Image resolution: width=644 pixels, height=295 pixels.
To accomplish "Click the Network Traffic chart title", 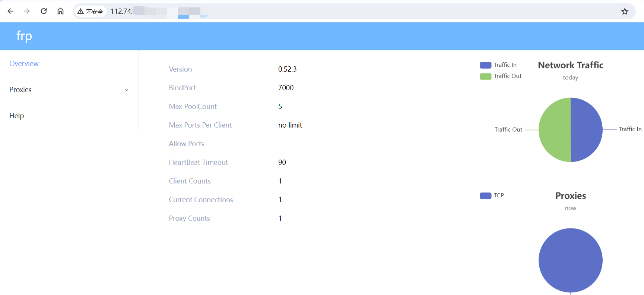I will pos(571,65).
